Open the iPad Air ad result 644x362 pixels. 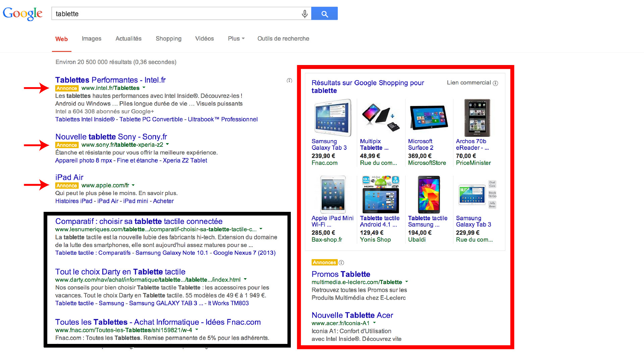pyautogui.click(x=69, y=177)
